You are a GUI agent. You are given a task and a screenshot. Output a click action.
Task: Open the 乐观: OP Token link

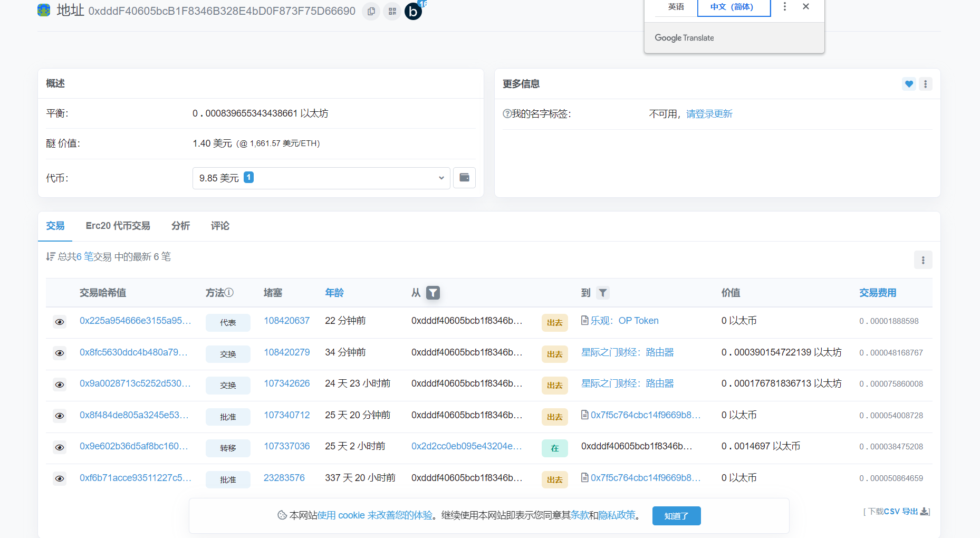[x=625, y=321]
